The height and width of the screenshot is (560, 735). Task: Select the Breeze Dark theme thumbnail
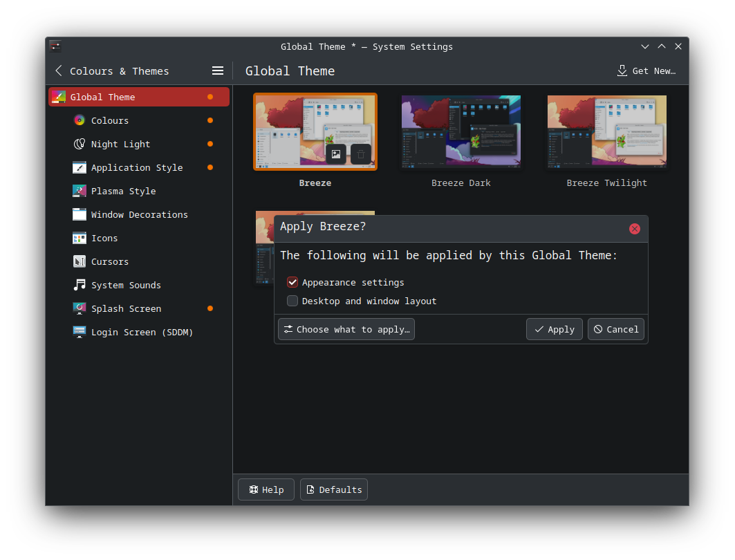(x=461, y=131)
